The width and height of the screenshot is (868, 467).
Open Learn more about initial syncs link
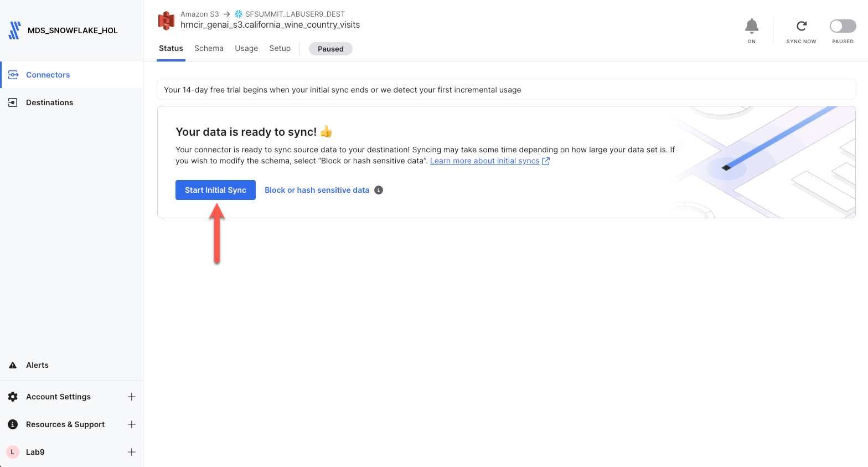click(485, 161)
